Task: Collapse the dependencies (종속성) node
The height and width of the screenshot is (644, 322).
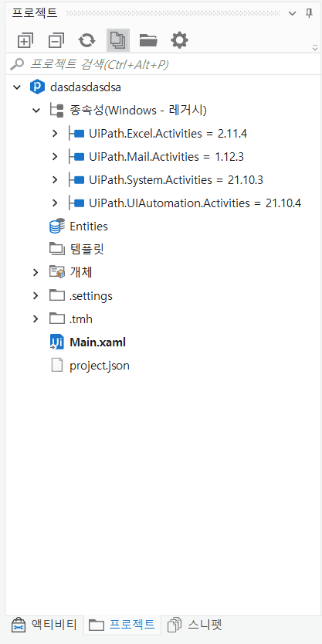Action: click(x=36, y=110)
